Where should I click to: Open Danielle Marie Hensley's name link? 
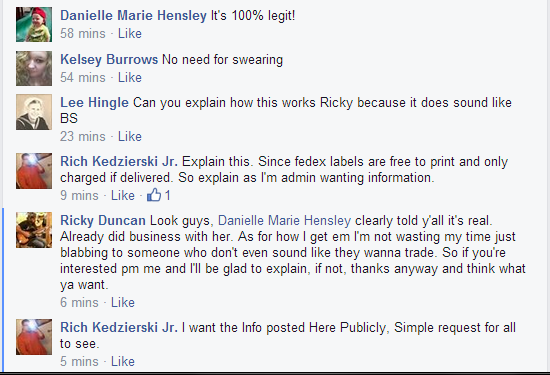(x=133, y=15)
